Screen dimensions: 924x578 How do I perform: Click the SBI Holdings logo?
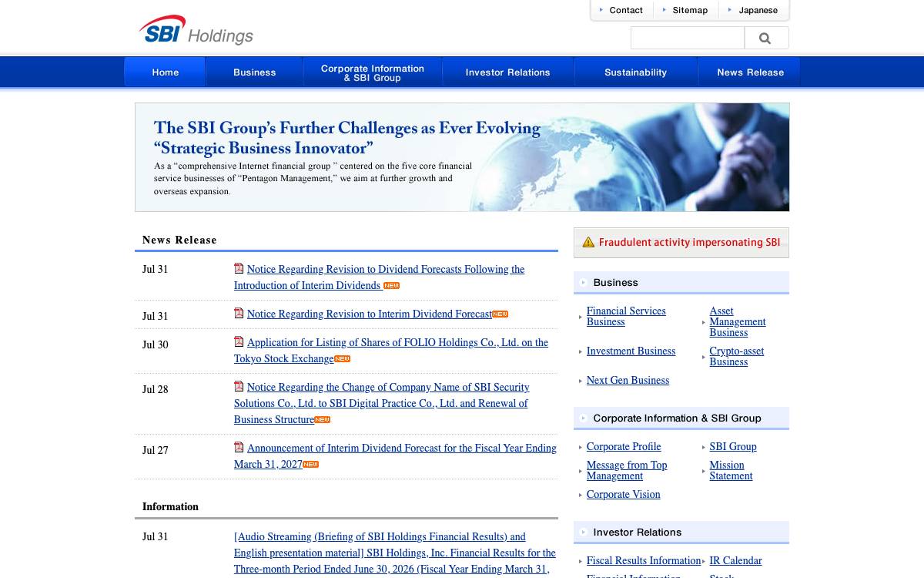196,31
